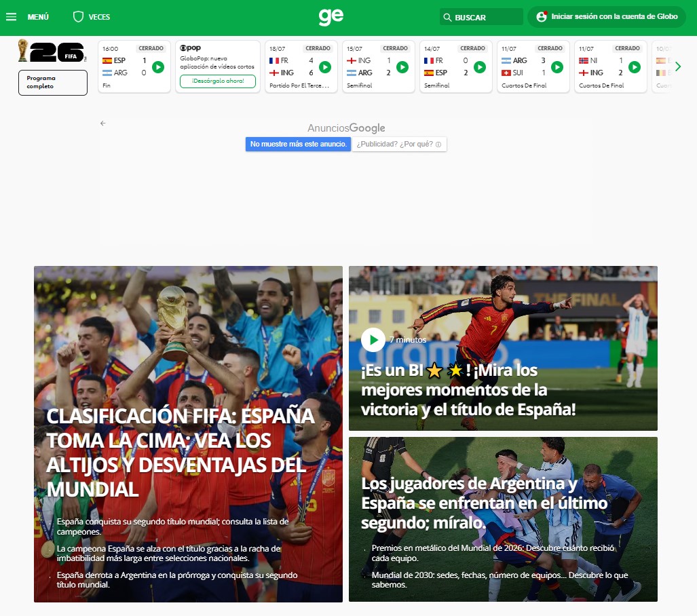This screenshot has width=697, height=616.
Task: Open España conquista su segundo título link
Action: click(172, 526)
